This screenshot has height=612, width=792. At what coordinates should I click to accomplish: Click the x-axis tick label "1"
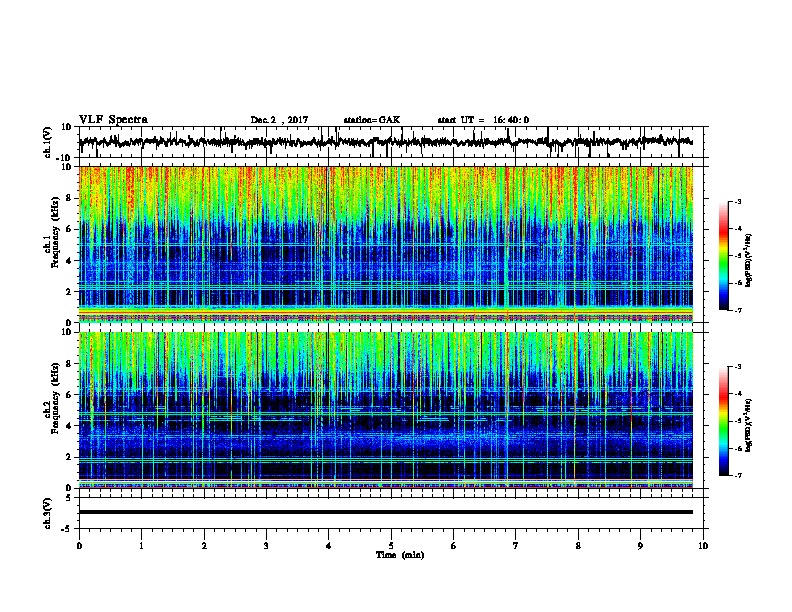[x=141, y=545]
